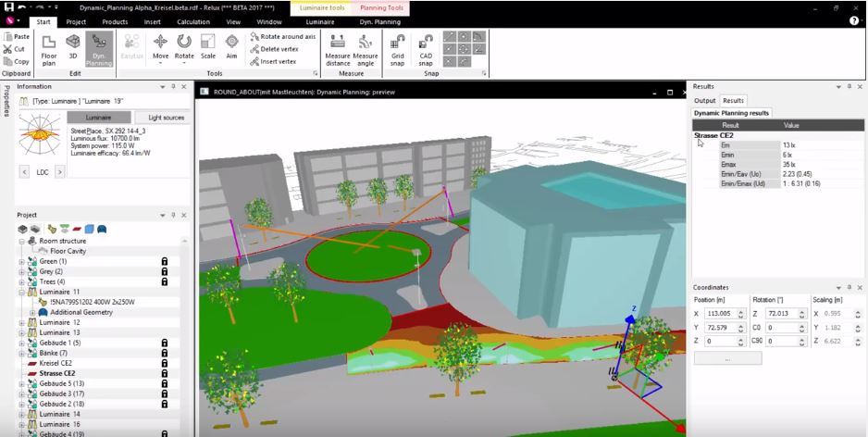Image resolution: width=868 pixels, height=437 pixels.
Task: Select the Measure angle tool
Action: click(x=366, y=49)
